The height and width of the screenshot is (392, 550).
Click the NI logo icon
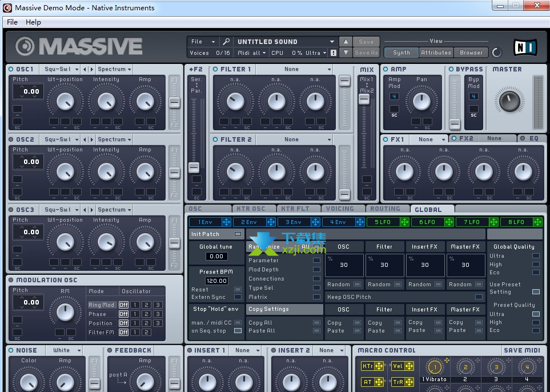coord(525,47)
